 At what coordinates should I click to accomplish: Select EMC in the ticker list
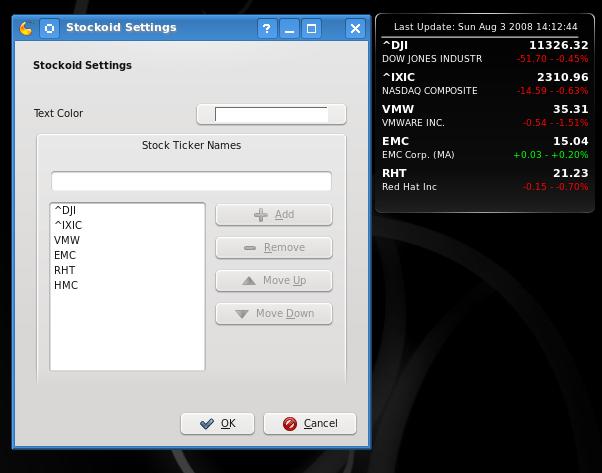[127, 255]
